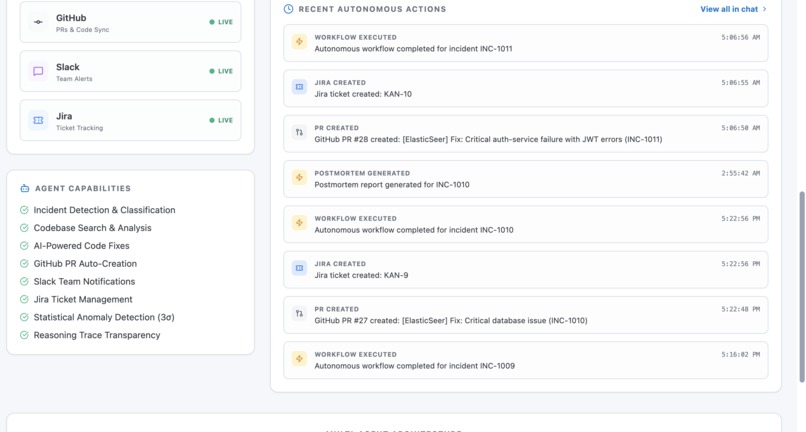
Task: Click the GitHub integration icon
Action: (x=38, y=22)
